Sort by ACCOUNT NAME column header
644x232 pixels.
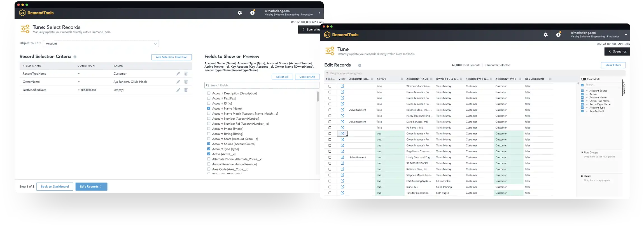[x=417, y=79]
